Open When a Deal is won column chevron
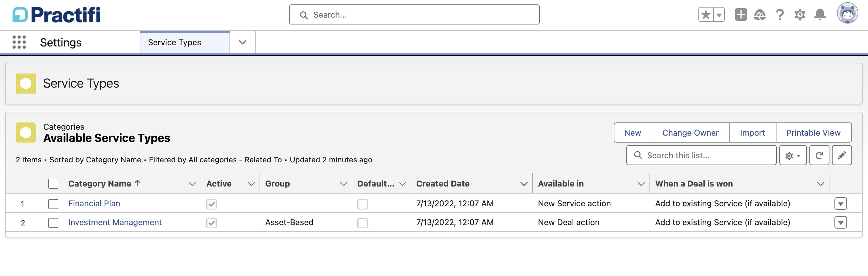Viewport: 868px width, 276px height. (820, 184)
